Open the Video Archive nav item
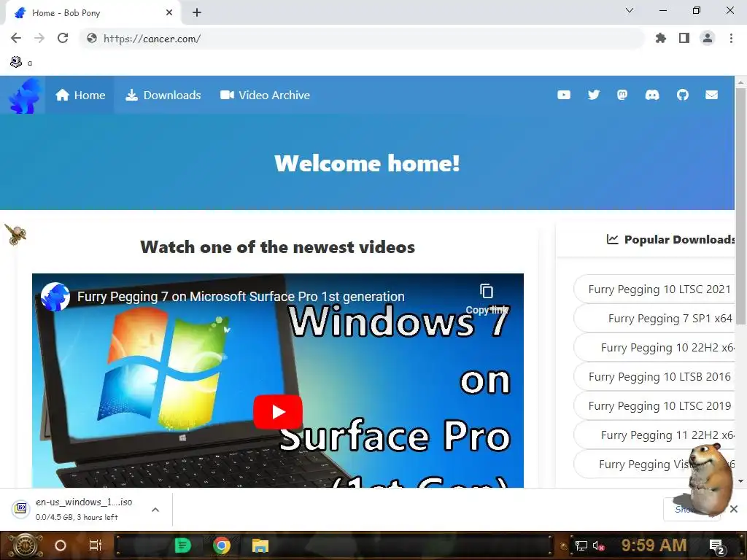This screenshot has height=560, width=747. click(x=265, y=96)
